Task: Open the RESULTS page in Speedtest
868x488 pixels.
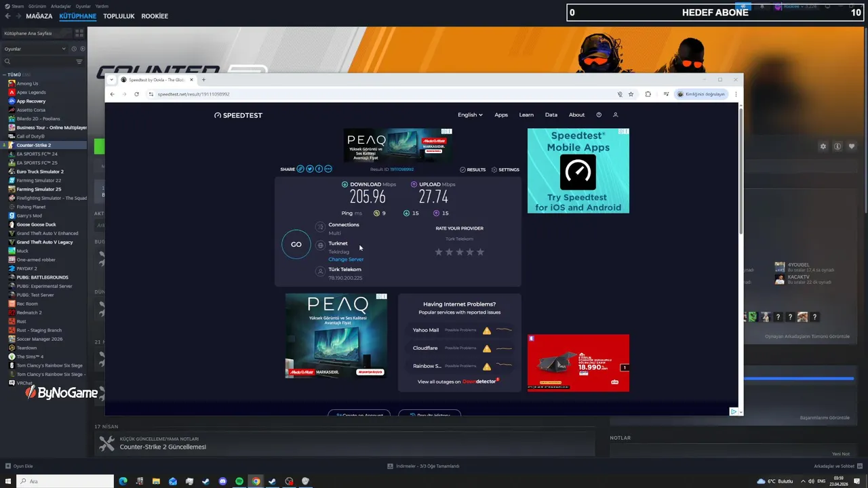Action: coord(473,169)
